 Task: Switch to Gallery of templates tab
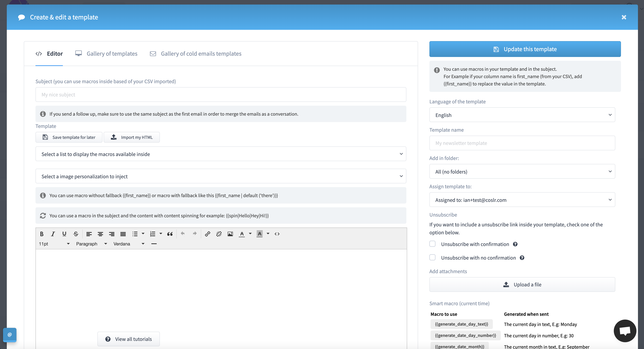pyautogui.click(x=106, y=54)
